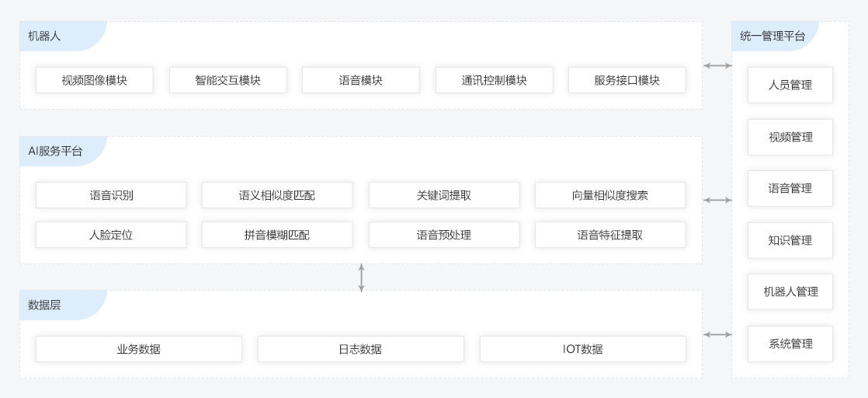The height and width of the screenshot is (398, 868).
Task: Click the double arrow beside 系统管理
Action: (x=717, y=335)
